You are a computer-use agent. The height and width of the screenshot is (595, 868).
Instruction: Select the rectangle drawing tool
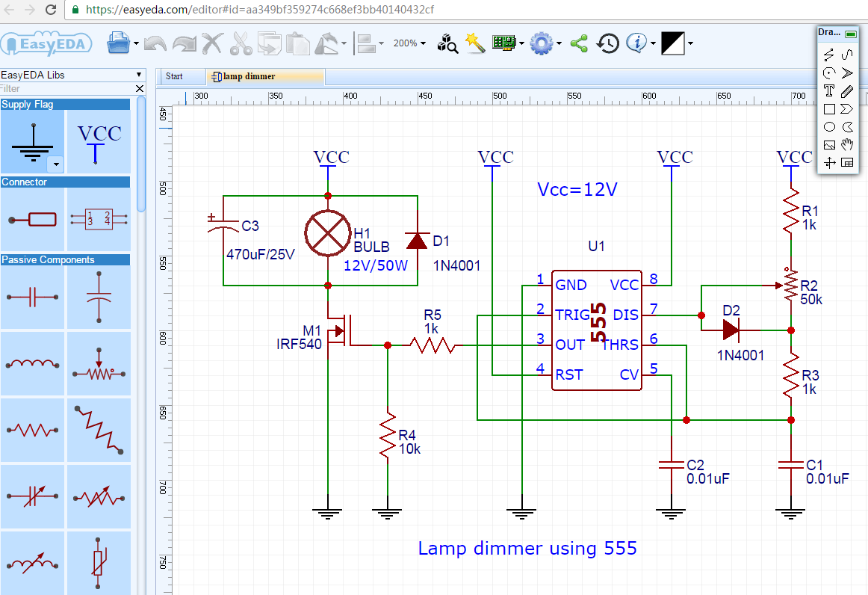click(x=828, y=108)
